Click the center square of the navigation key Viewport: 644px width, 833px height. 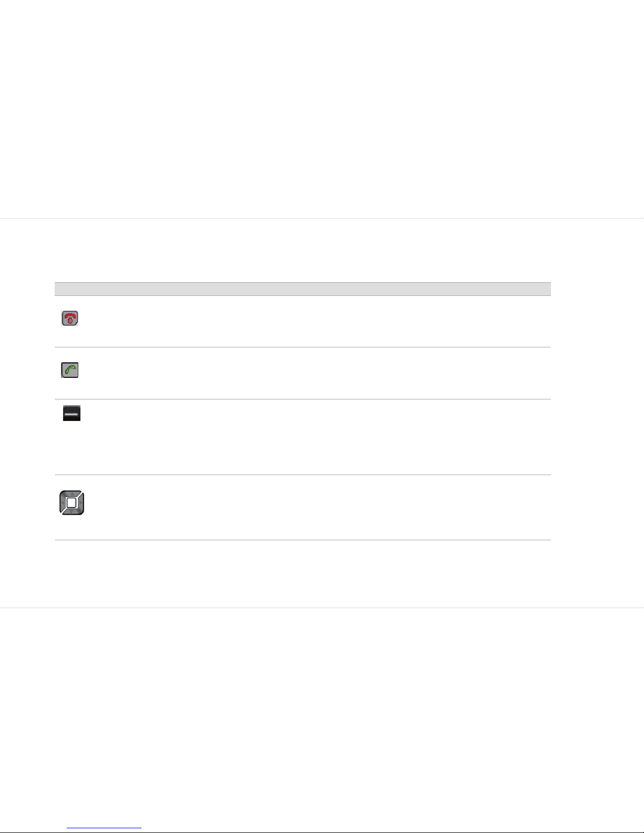point(72,503)
